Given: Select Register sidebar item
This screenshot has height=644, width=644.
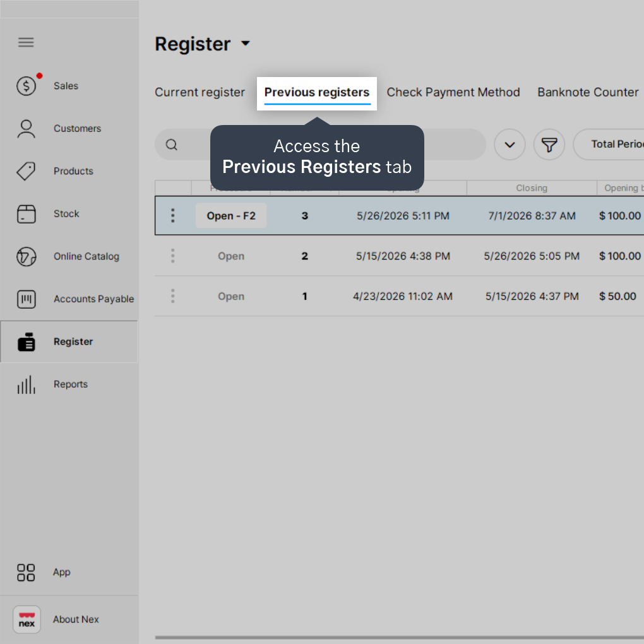Looking at the screenshot, I should 69,342.
